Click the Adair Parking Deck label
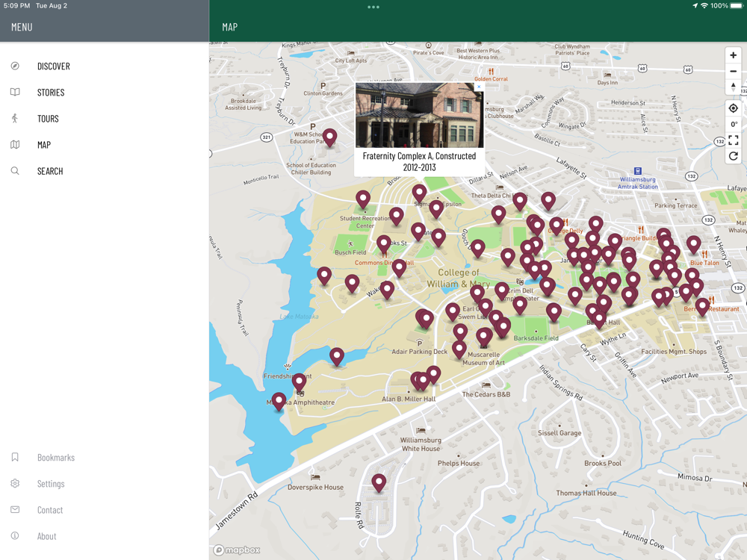The width and height of the screenshot is (747, 560). coord(419,352)
